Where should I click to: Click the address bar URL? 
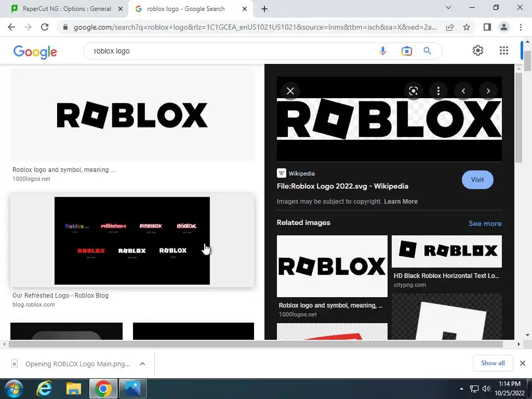click(255, 27)
